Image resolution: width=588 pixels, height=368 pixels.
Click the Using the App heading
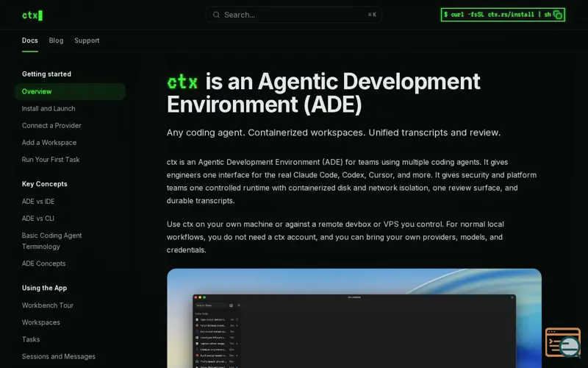44,288
